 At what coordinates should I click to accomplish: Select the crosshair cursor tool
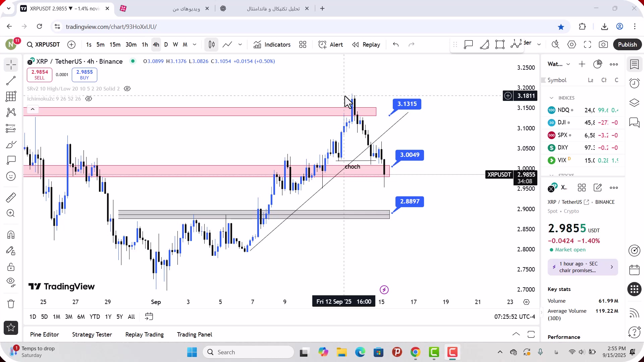[11, 65]
